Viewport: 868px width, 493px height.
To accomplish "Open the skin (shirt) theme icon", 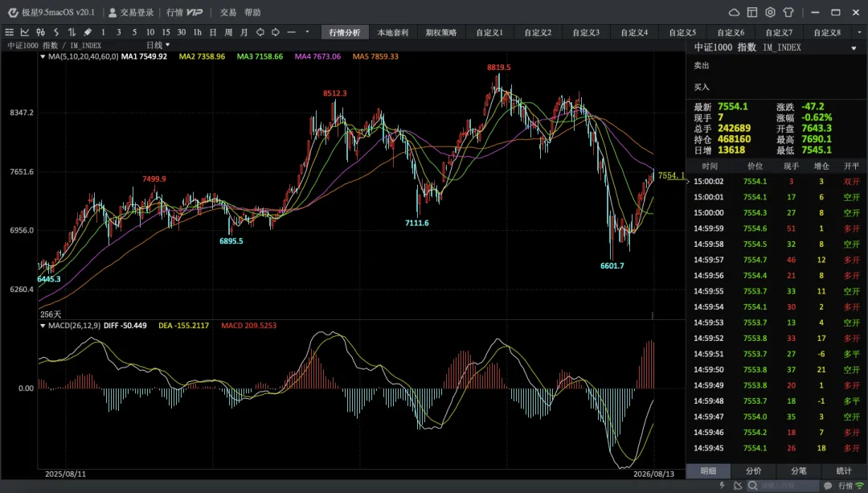I will point(789,12).
